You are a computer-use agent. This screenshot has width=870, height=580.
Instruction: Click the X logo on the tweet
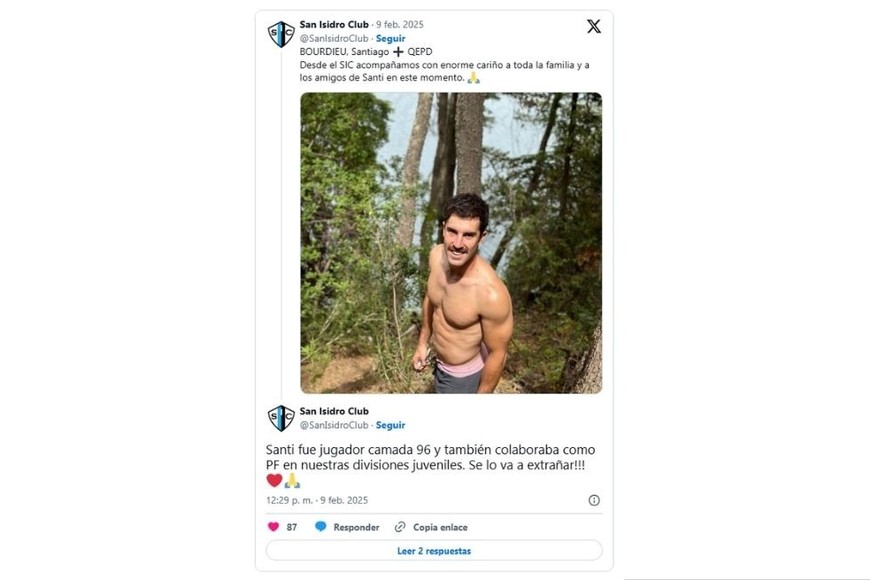point(594,27)
